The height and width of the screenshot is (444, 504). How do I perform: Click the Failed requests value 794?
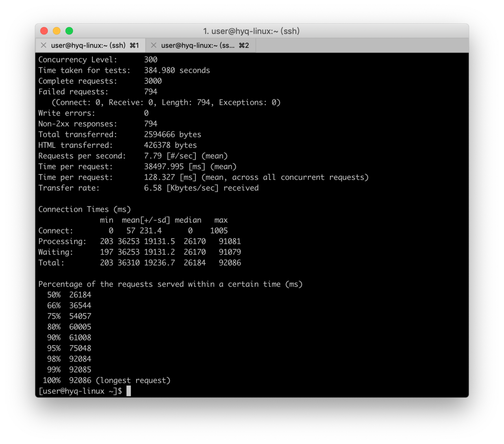(151, 92)
